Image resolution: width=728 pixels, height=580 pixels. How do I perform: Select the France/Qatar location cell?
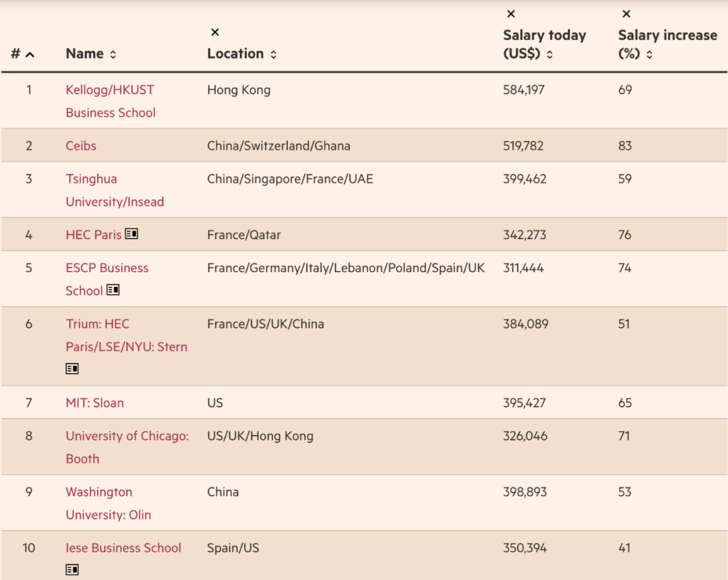(244, 235)
